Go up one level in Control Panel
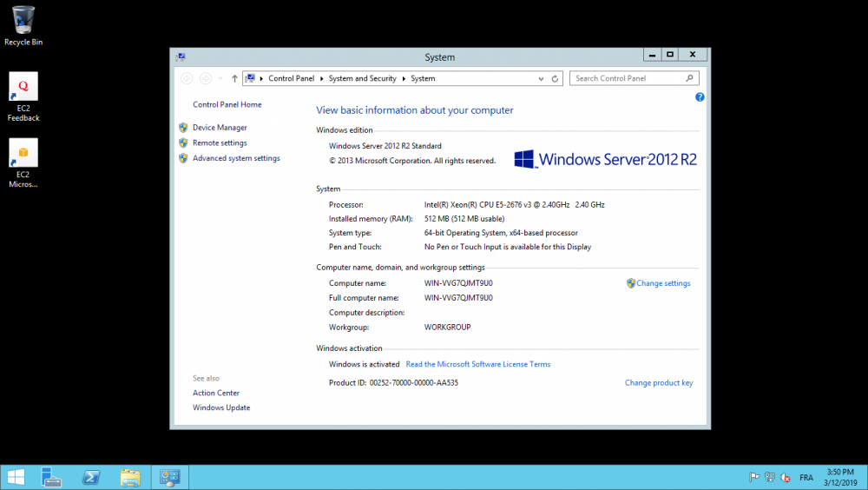Viewport: 868px width, 490px height. [x=234, y=79]
